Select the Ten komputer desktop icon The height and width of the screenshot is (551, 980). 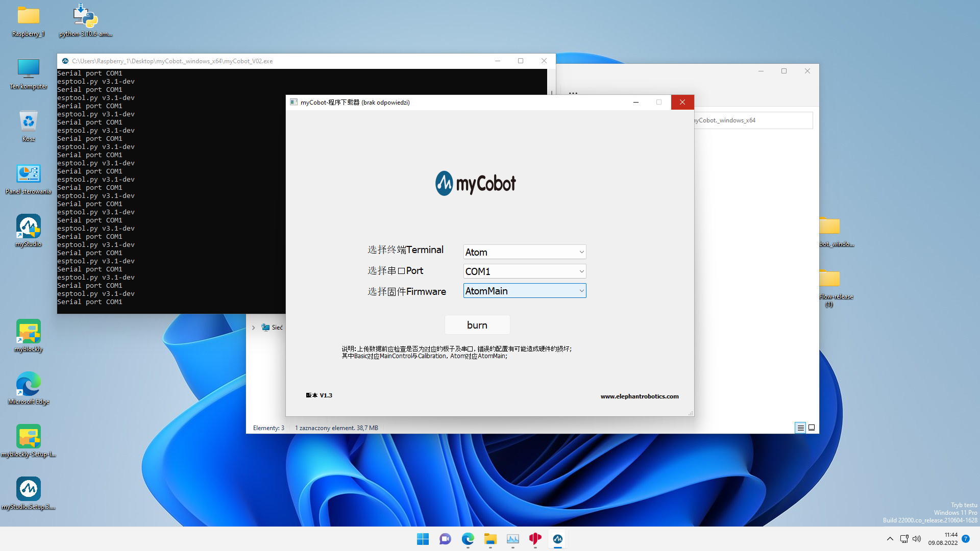click(29, 74)
